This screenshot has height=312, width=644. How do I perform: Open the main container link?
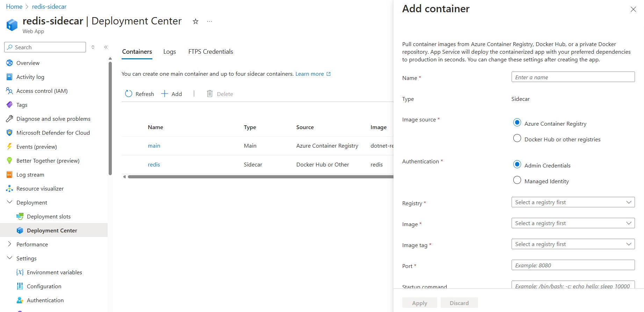(154, 146)
